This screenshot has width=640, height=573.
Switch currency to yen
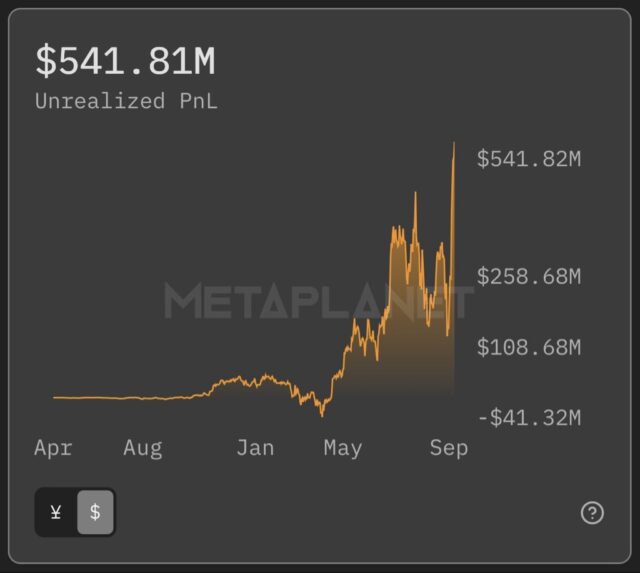point(56,513)
